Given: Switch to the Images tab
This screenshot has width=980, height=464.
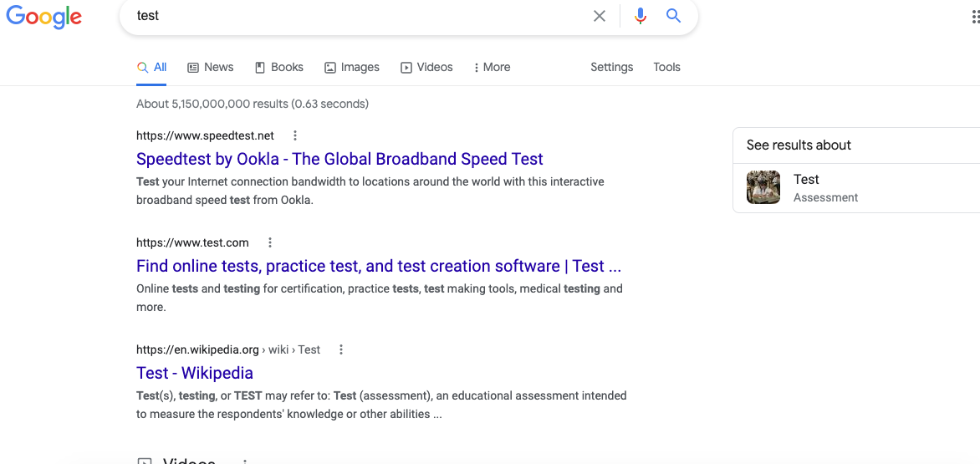Looking at the screenshot, I should click(x=352, y=67).
